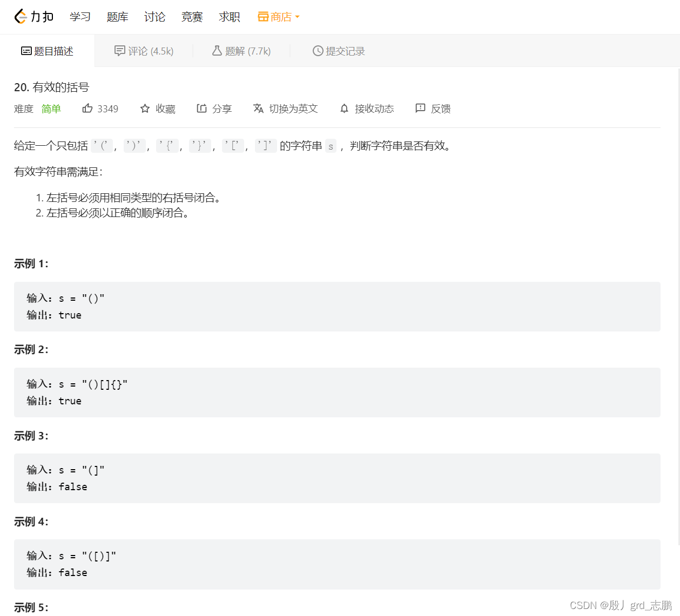The width and height of the screenshot is (680, 616).
Task: Click the bell notification icon
Action: tap(344, 109)
